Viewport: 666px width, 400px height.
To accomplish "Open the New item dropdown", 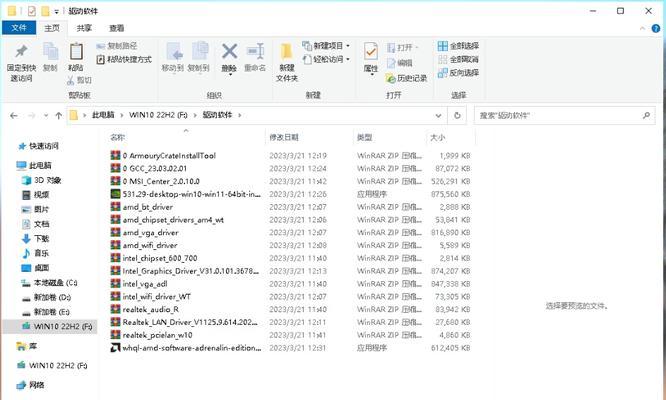I will 326,45.
